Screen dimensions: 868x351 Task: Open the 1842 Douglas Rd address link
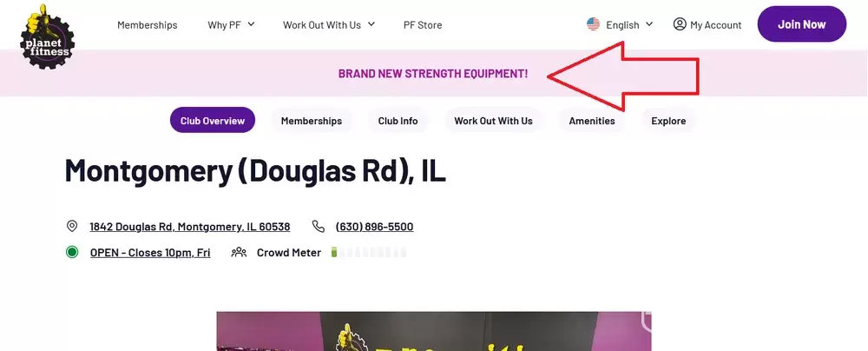point(190,227)
